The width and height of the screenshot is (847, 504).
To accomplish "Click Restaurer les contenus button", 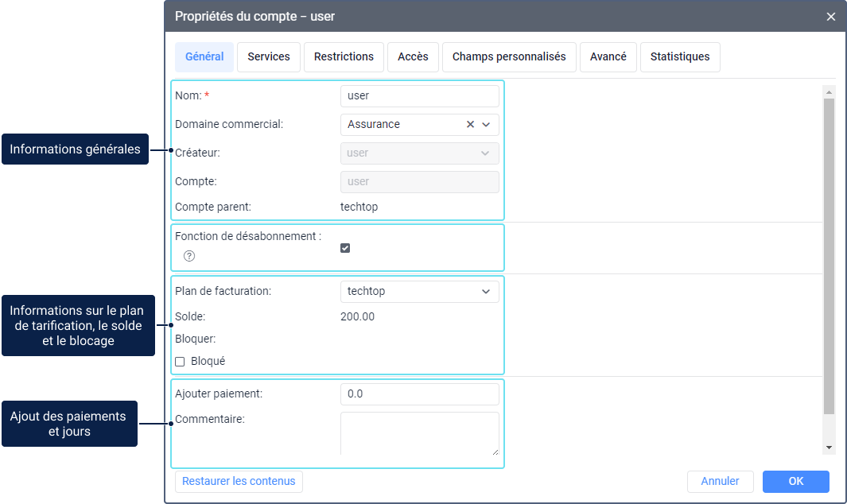I will 239,482.
